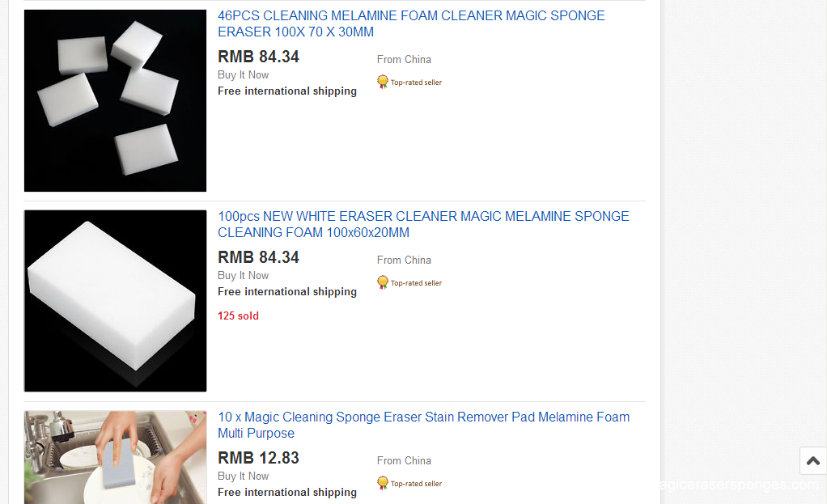This screenshot has width=827, height=504.
Task: Open thumbnail of hand washing dish with sponge
Action: click(x=115, y=457)
